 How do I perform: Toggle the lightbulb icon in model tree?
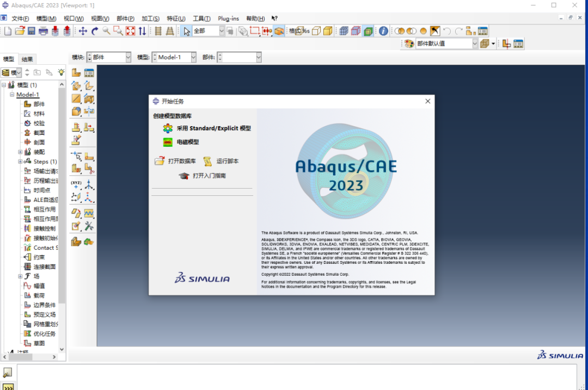(x=61, y=72)
